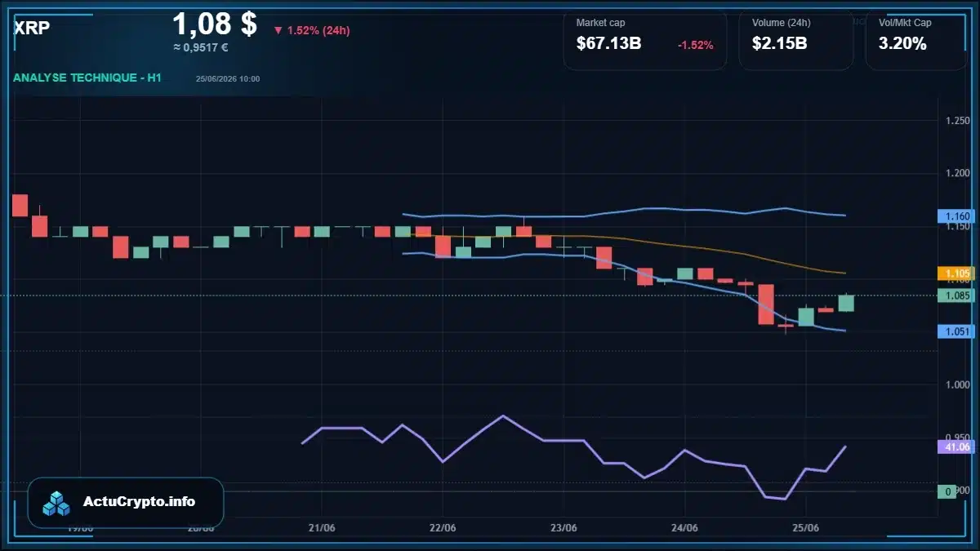Select the Market cap label

(x=600, y=23)
